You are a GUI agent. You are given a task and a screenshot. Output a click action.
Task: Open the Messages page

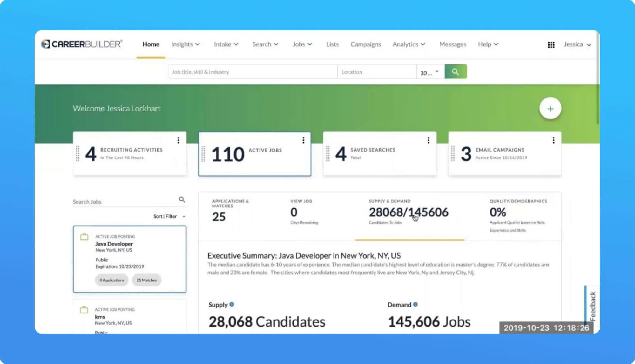click(x=453, y=44)
